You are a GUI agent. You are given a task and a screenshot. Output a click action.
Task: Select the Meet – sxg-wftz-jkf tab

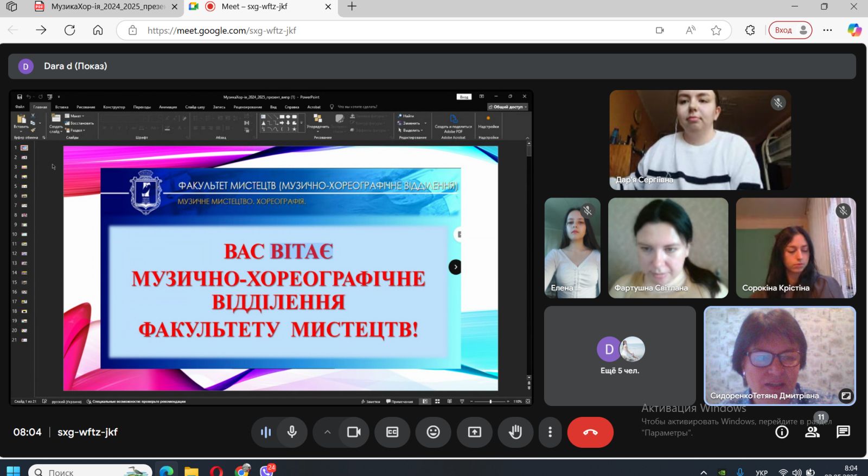[255, 7]
